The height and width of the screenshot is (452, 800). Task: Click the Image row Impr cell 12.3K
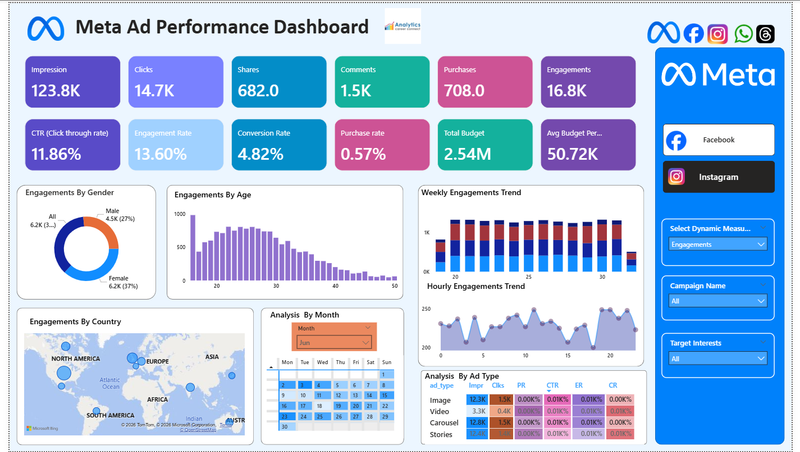pyautogui.click(x=477, y=399)
